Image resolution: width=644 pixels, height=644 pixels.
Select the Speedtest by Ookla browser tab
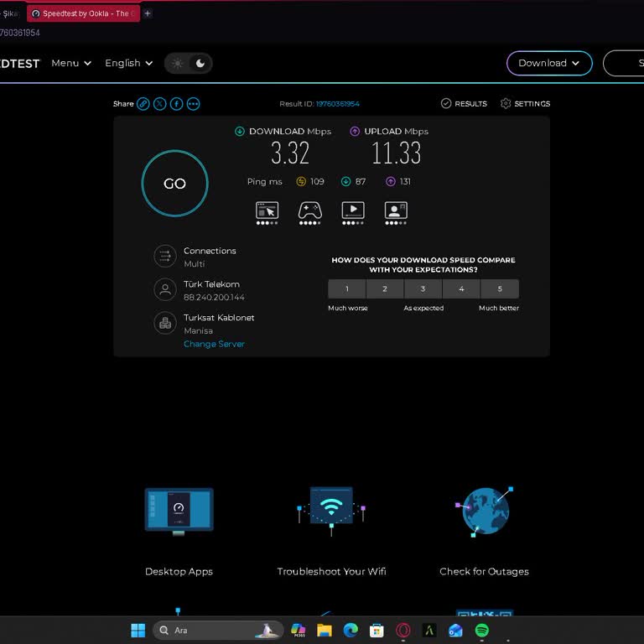coord(83,13)
